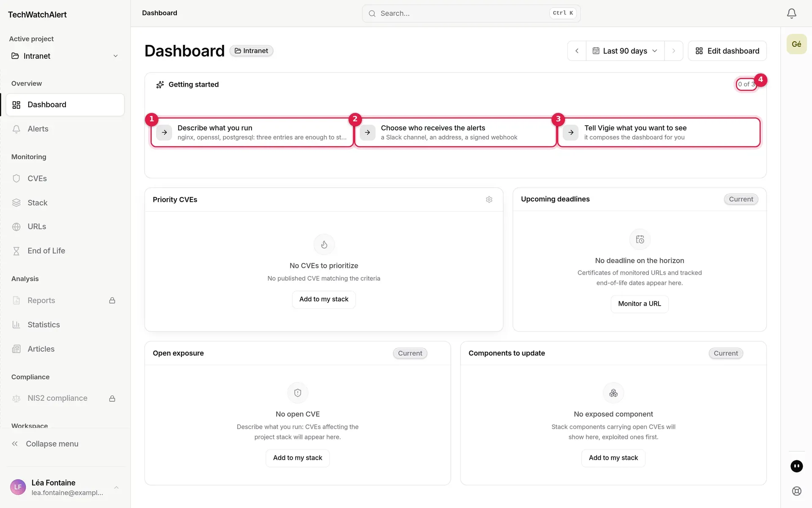Image resolution: width=812 pixels, height=508 pixels.
Task: Open Articles in the sidebar
Action: 65,349
